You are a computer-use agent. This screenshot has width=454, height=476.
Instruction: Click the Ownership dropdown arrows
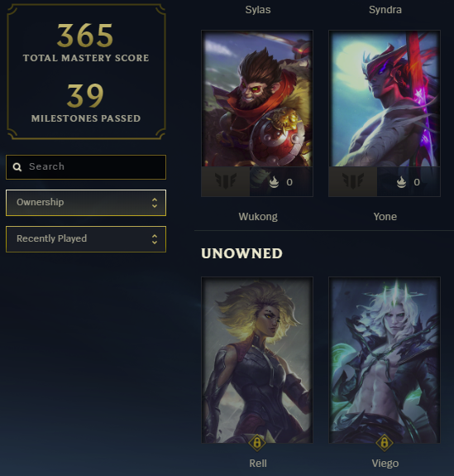155,203
